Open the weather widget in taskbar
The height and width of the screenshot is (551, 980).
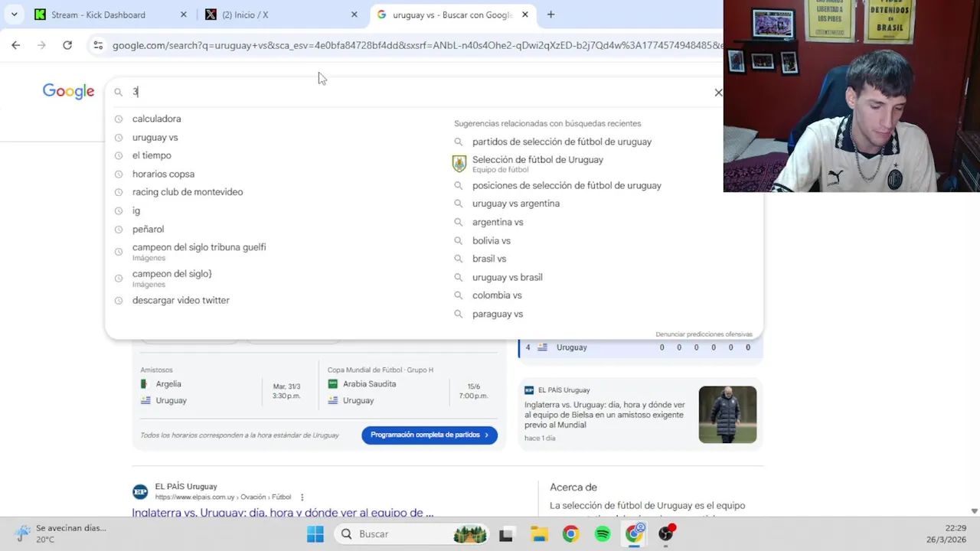pos(61,533)
